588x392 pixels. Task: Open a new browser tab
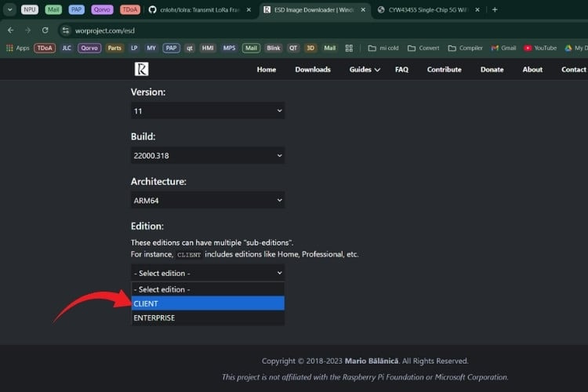pyautogui.click(x=495, y=9)
